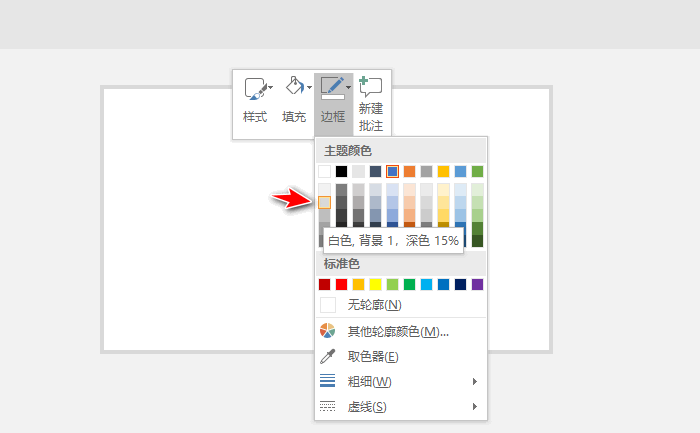Select white theme color swatch
700x433 pixels.
pos(325,171)
